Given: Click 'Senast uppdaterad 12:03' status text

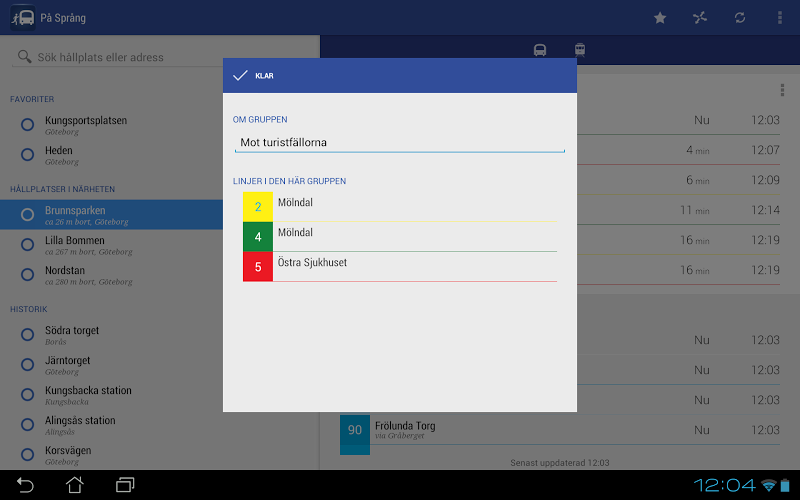Looking at the screenshot, I should [560, 463].
